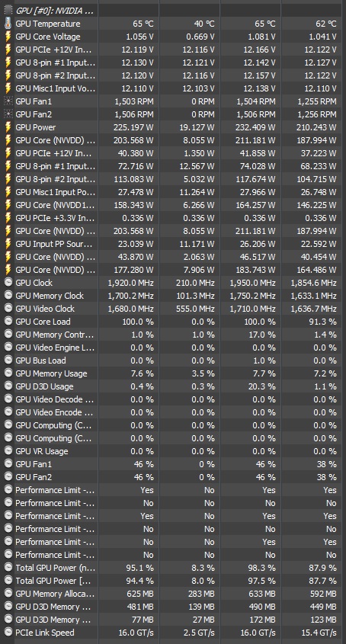Click the 158.343 W value
The width and height of the screenshot is (346, 644).
[133, 205]
